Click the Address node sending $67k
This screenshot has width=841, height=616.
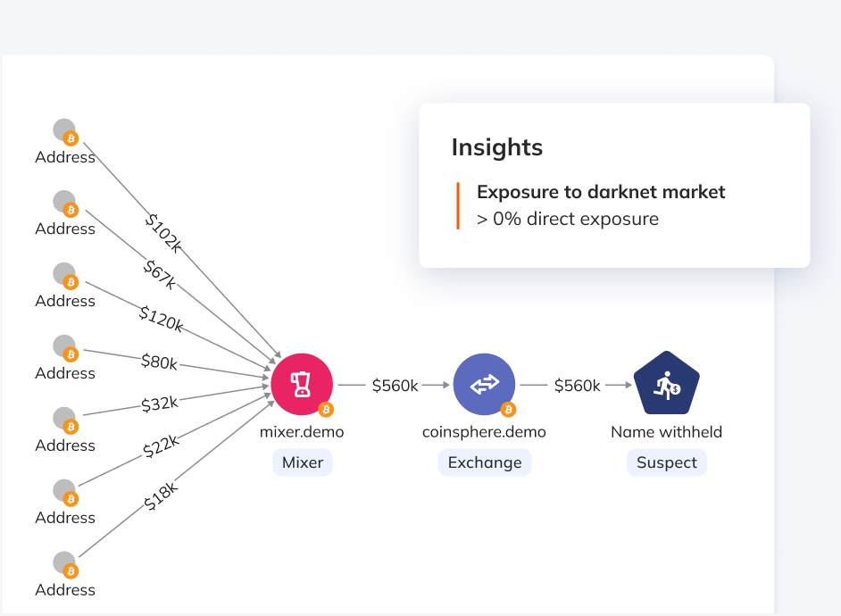point(64,203)
